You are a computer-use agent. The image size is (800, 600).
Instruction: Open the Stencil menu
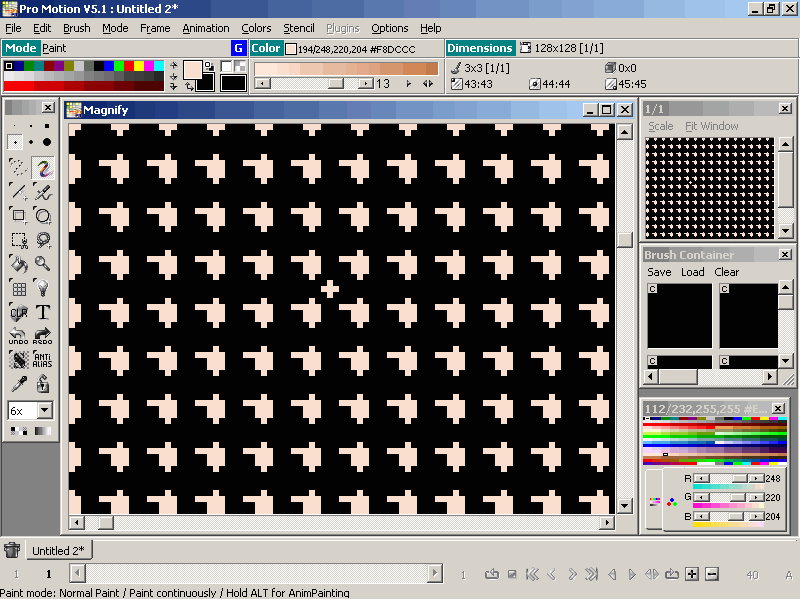point(299,28)
